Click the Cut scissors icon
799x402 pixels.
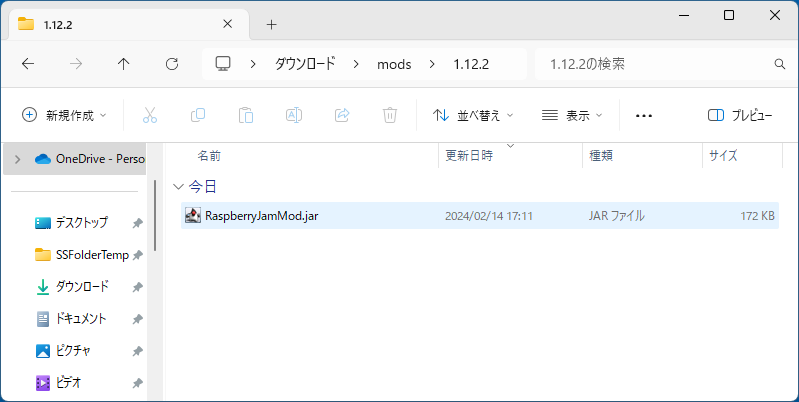(x=150, y=115)
